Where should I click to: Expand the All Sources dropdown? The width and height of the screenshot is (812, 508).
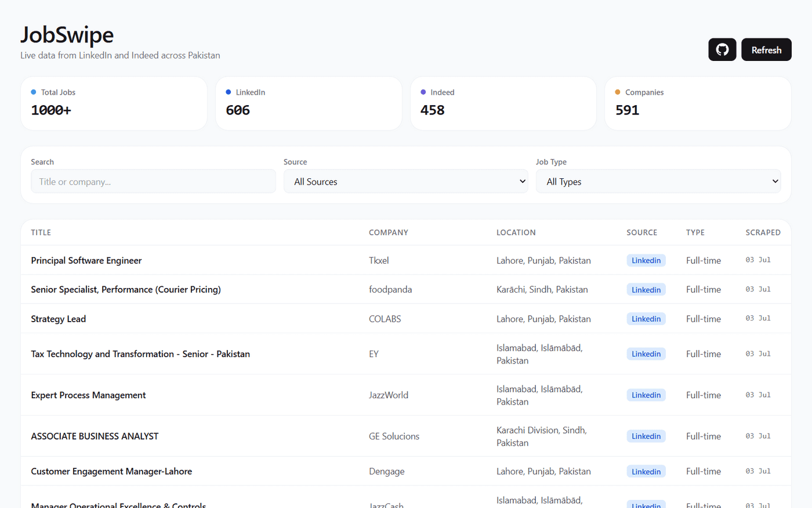tap(406, 182)
